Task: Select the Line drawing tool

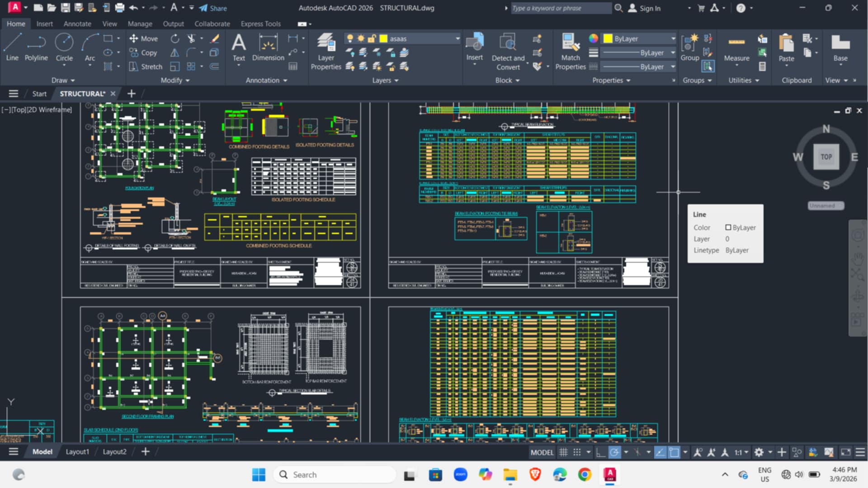Action: pyautogui.click(x=12, y=47)
